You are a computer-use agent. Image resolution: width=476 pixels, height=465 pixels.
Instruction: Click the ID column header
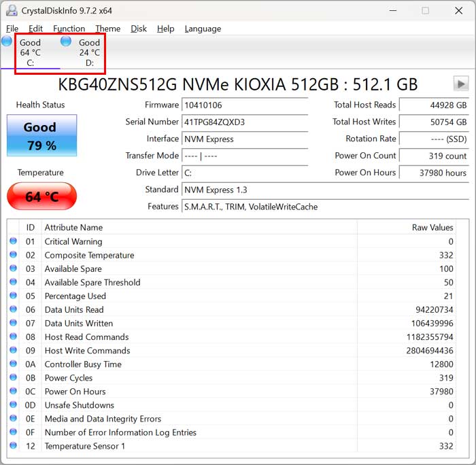coord(31,227)
